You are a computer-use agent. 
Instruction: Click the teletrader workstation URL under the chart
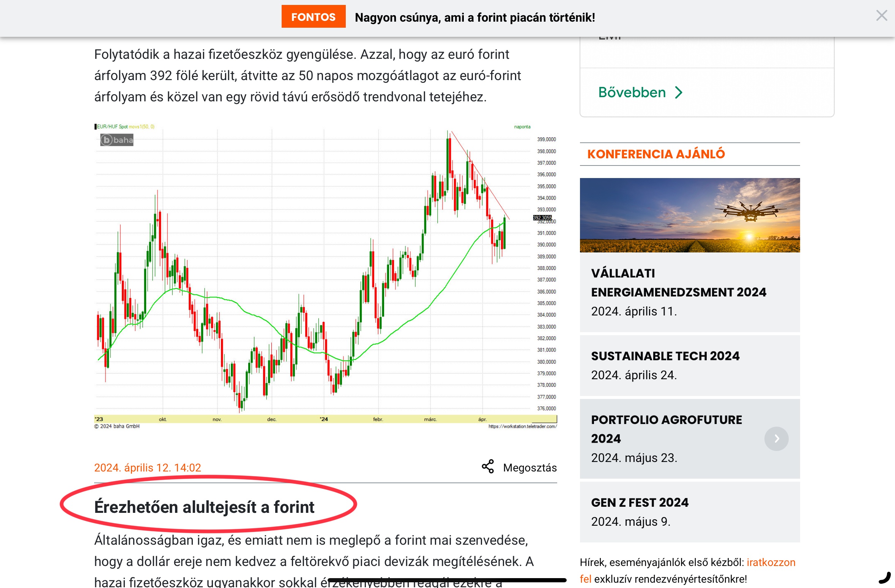[522, 426]
